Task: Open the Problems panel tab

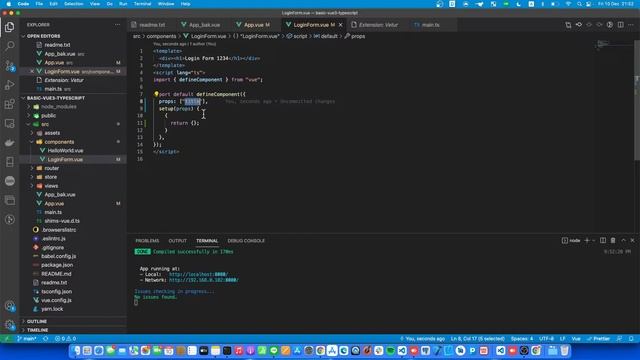Action: click(147, 241)
